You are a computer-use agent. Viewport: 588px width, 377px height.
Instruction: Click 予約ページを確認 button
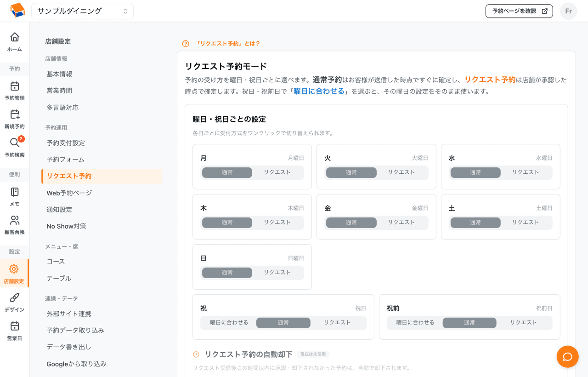(519, 11)
